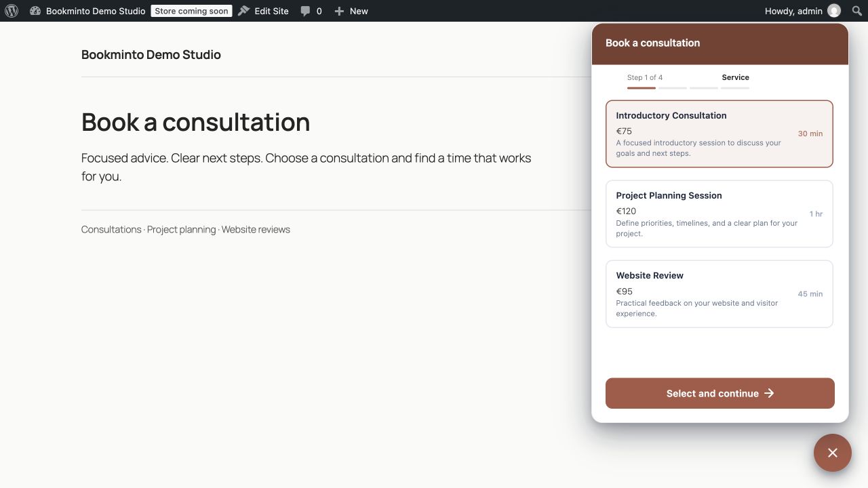Click the comments count 0

[x=319, y=11]
